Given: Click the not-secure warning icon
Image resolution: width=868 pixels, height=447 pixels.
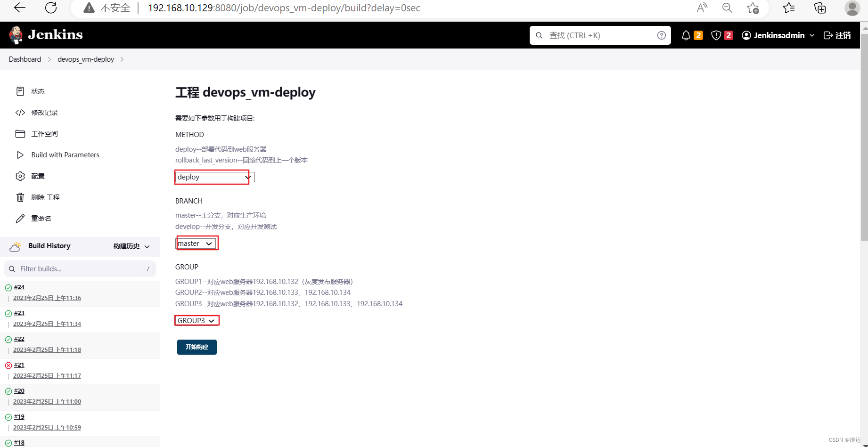Looking at the screenshot, I should click(x=89, y=8).
